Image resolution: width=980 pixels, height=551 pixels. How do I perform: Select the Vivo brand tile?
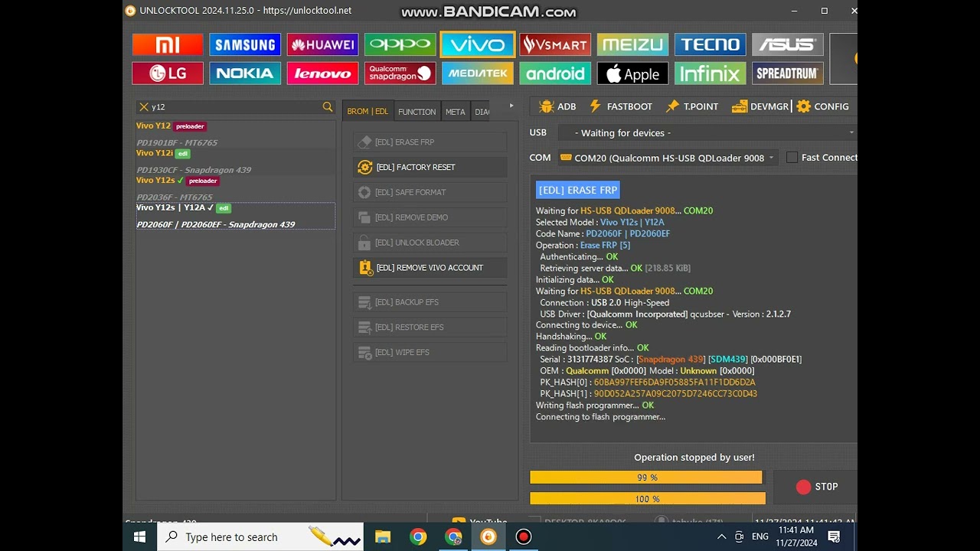coord(478,44)
